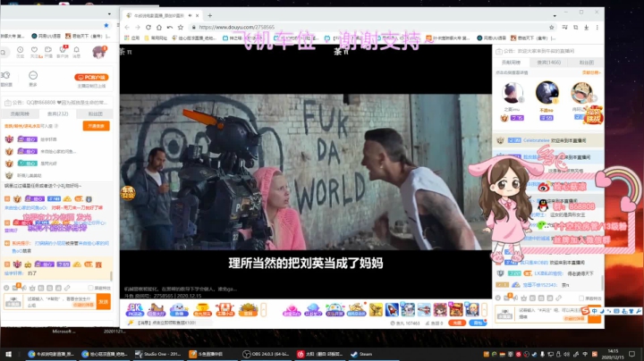Select the 贵宾(1466) tab in right panel

coord(548,63)
